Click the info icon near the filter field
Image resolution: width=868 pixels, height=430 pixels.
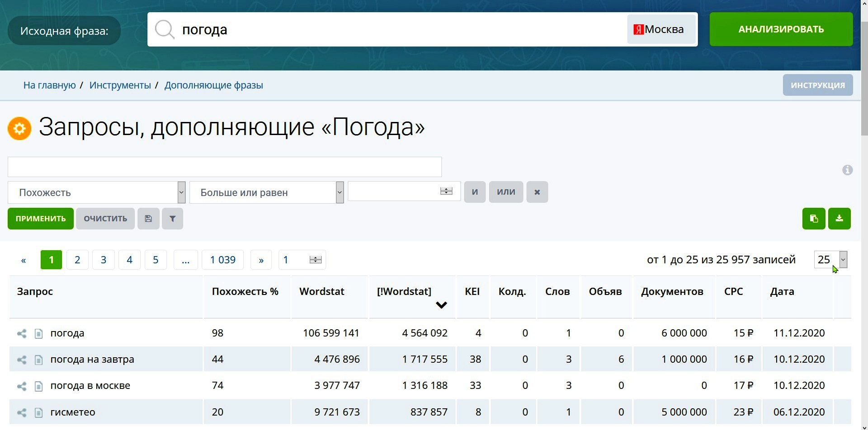[x=847, y=170]
